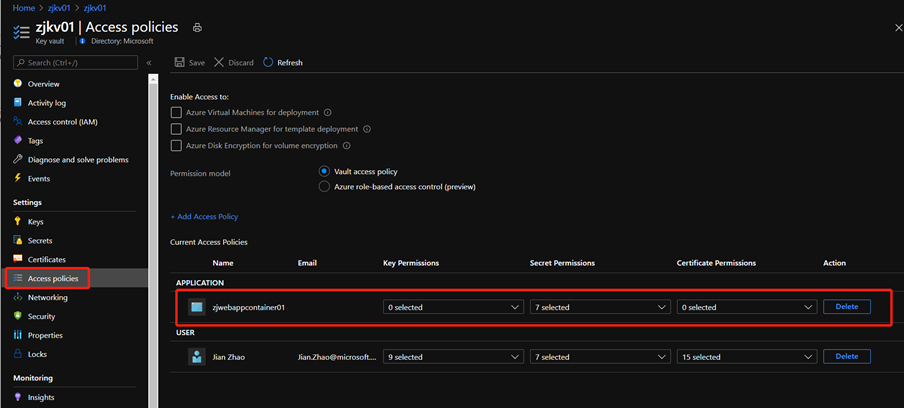This screenshot has height=408, width=904.
Task: Click the info icon next to Azure Virtual Machines
Action: tap(327, 112)
